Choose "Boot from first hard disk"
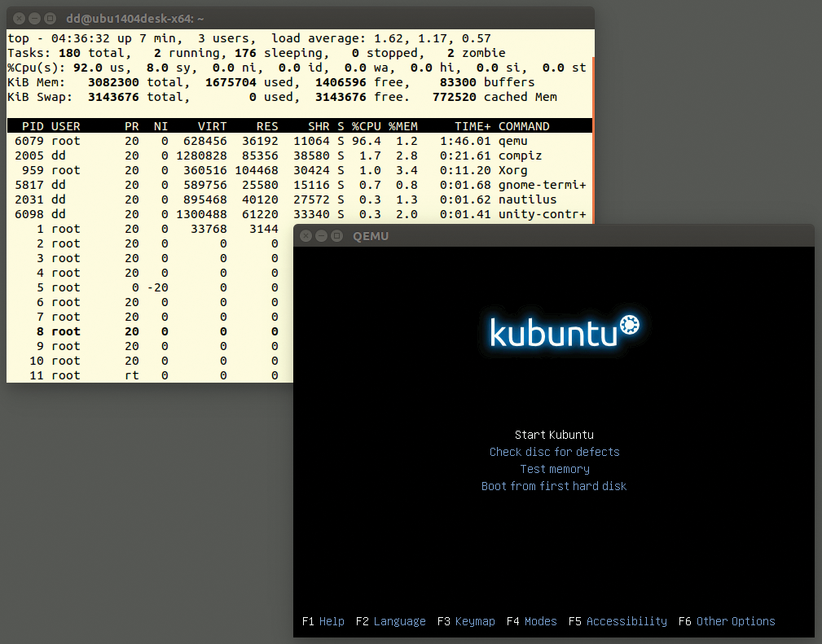Screen dimensions: 822x644 pyautogui.click(x=554, y=486)
